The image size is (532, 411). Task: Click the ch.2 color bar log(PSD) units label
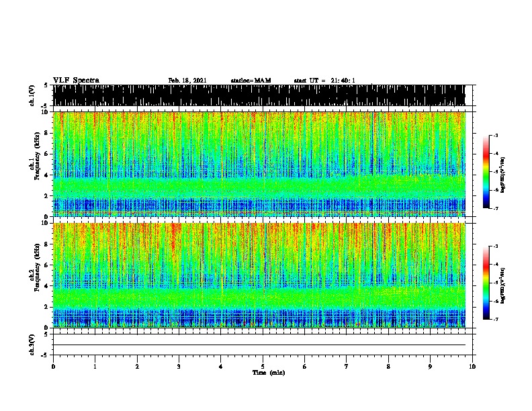[x=502, y=285]
